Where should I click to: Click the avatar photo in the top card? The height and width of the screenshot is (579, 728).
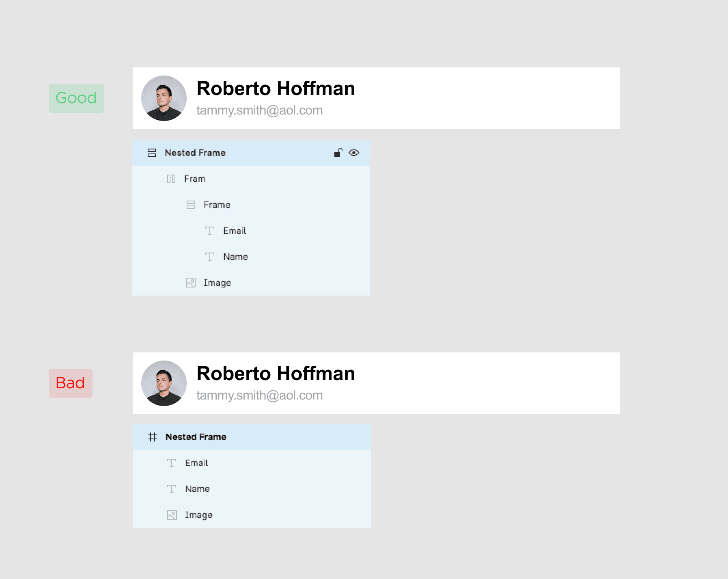click(164, 98)
